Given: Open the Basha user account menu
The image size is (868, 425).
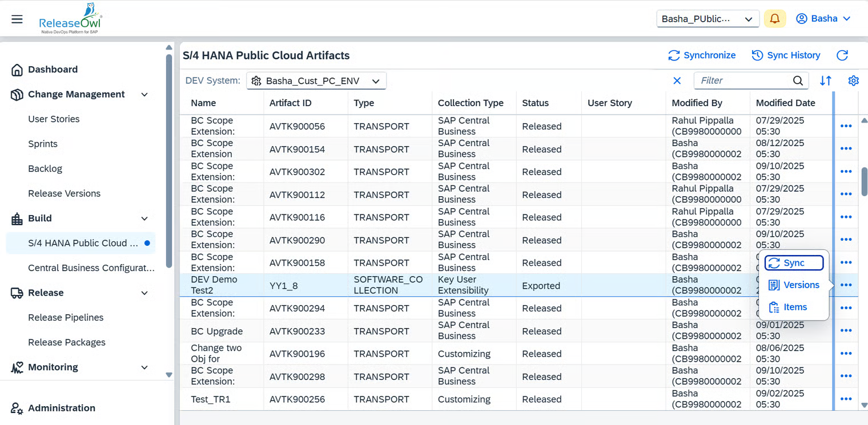Looking at the screenshot, I should coord(823,19).
